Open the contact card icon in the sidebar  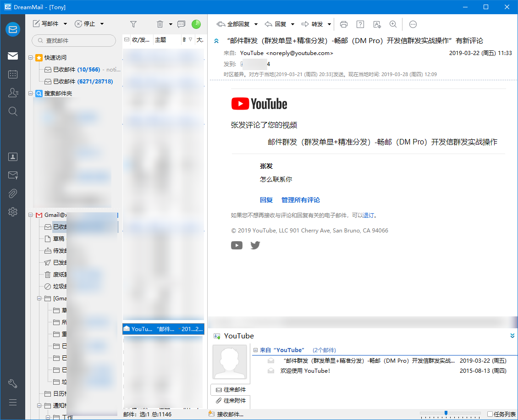(x=13, y=157)
